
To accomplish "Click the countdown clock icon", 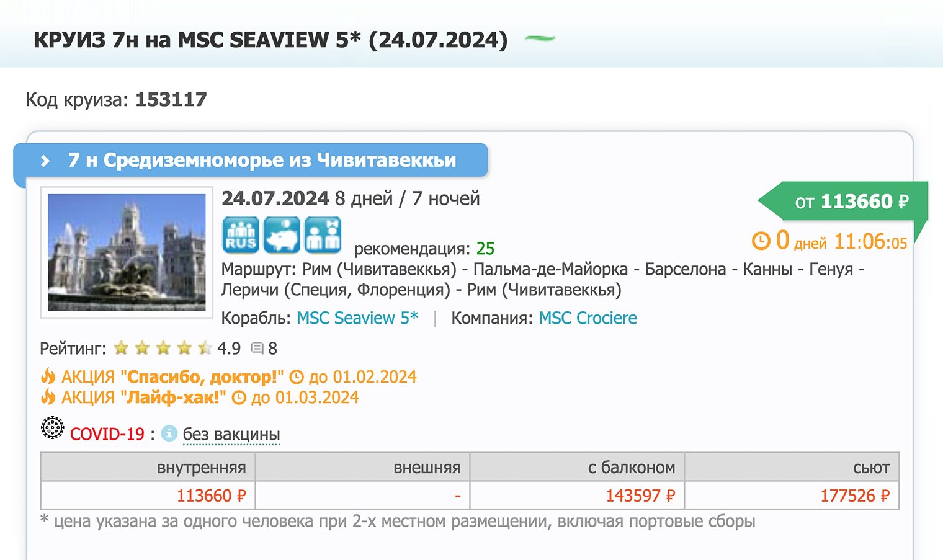I will click(761, 241).
